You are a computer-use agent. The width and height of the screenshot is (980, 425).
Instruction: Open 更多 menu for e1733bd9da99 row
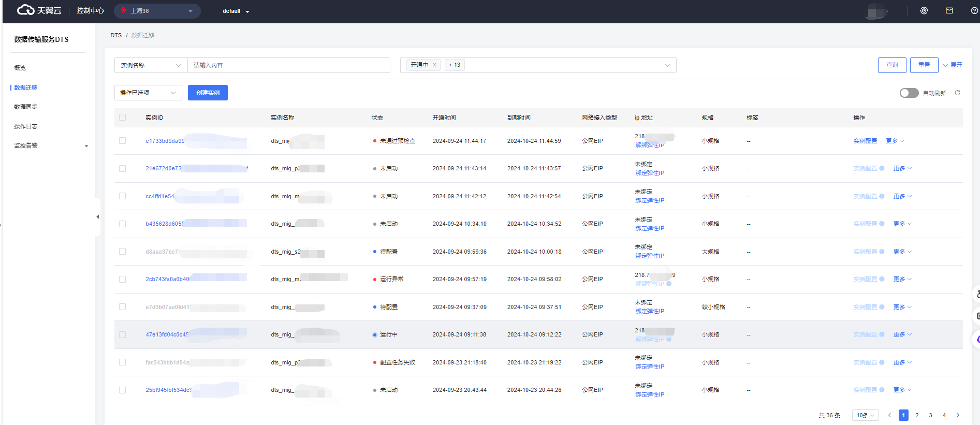[x=895, y=141]
